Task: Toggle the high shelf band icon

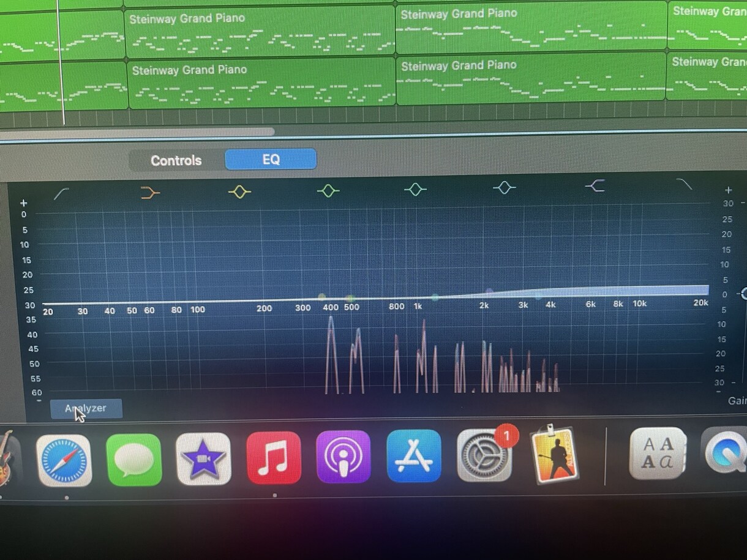Action: coord(595,185)
